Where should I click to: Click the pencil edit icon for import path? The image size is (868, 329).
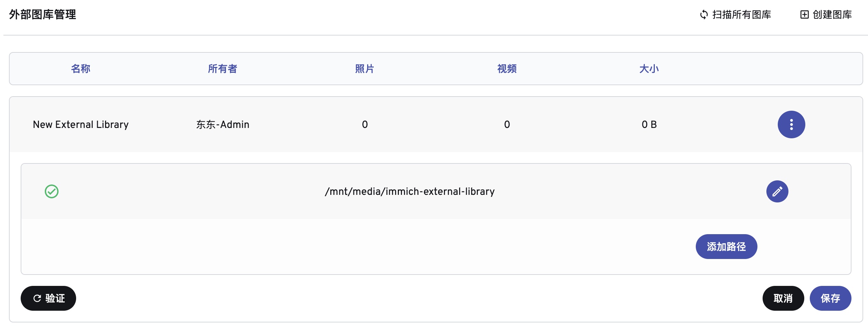pyautogui.click(x=777, y=191)
